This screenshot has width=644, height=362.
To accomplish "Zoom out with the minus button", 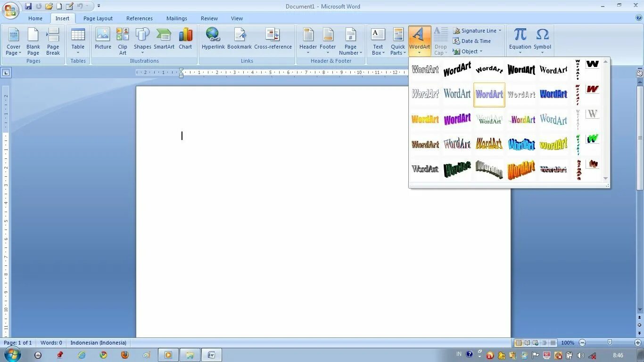I will click(582, 343).
